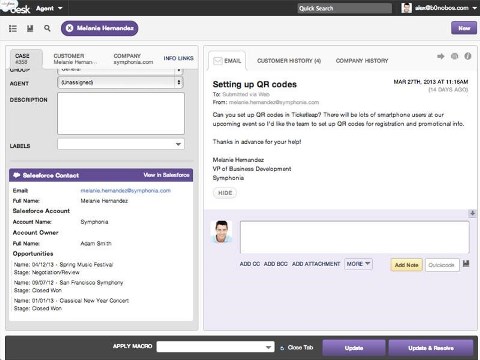Viewport: 480px width, 360px height.
Task: Click user email in top bar
Action: [x=442, y=8]
